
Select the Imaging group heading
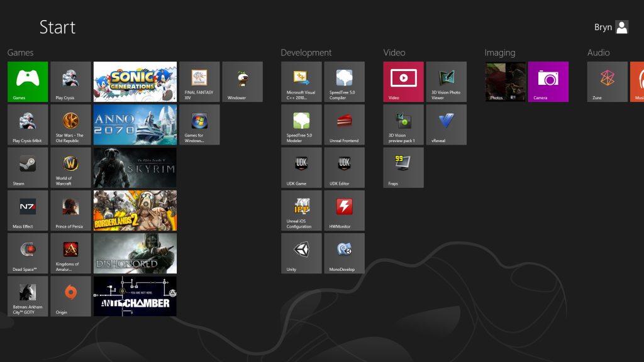(x=500, y=53)
